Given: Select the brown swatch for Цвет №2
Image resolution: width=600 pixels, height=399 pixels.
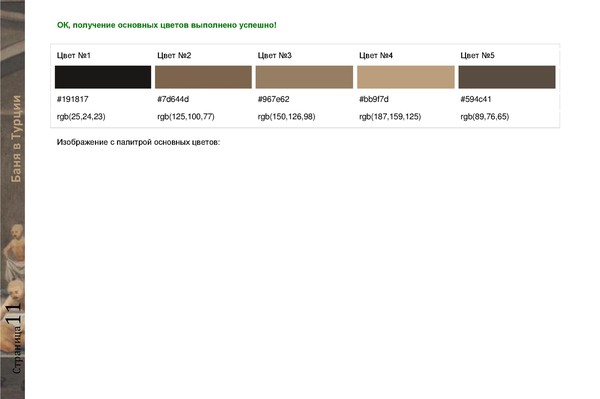Looking at the screenshot, I should click(x=204, y=77).
